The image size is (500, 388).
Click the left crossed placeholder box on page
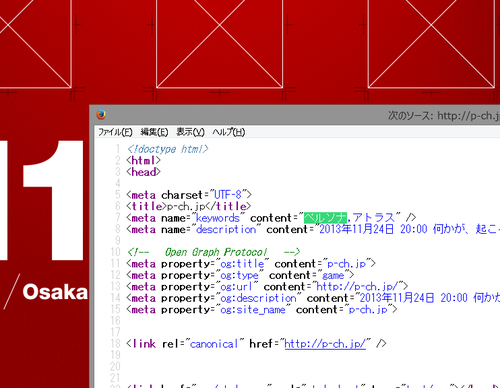(x=36, y=43)
